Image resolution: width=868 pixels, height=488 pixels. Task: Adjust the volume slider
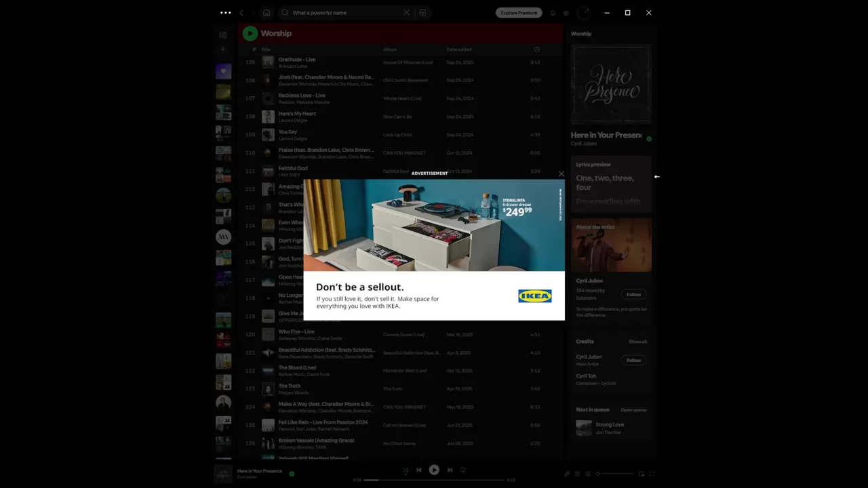click(618, 474)
